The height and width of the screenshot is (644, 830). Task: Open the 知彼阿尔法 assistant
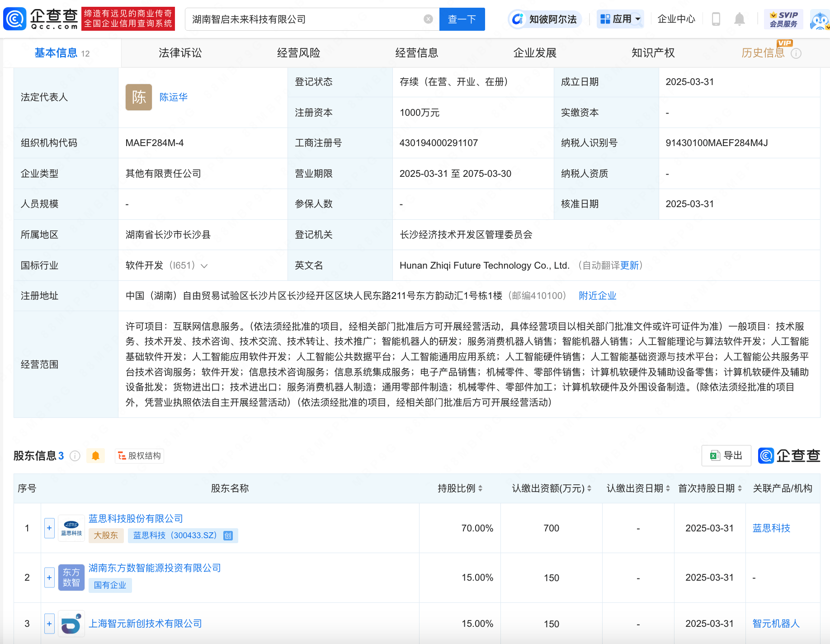[x=544, y=19]
